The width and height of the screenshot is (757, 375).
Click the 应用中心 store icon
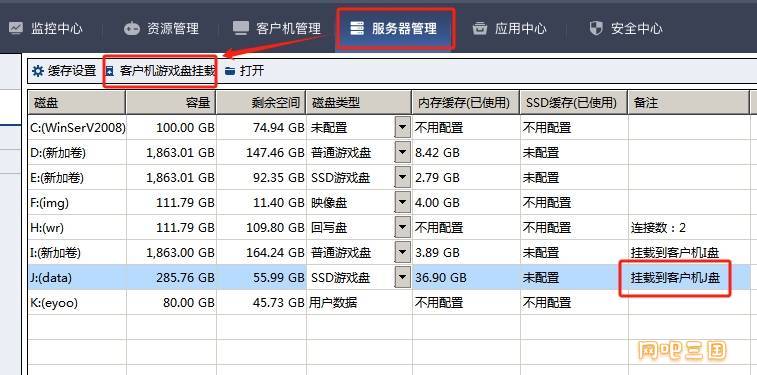pos(479,28)
